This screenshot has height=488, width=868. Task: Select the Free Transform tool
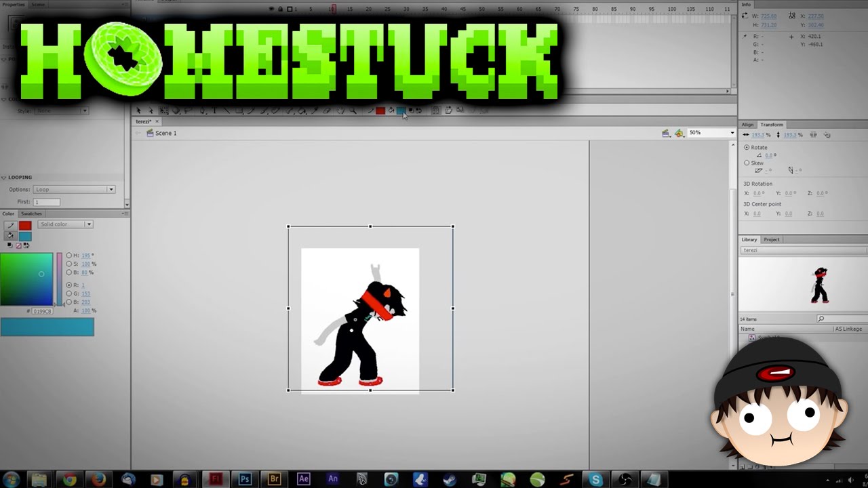[x=163, y=110]
